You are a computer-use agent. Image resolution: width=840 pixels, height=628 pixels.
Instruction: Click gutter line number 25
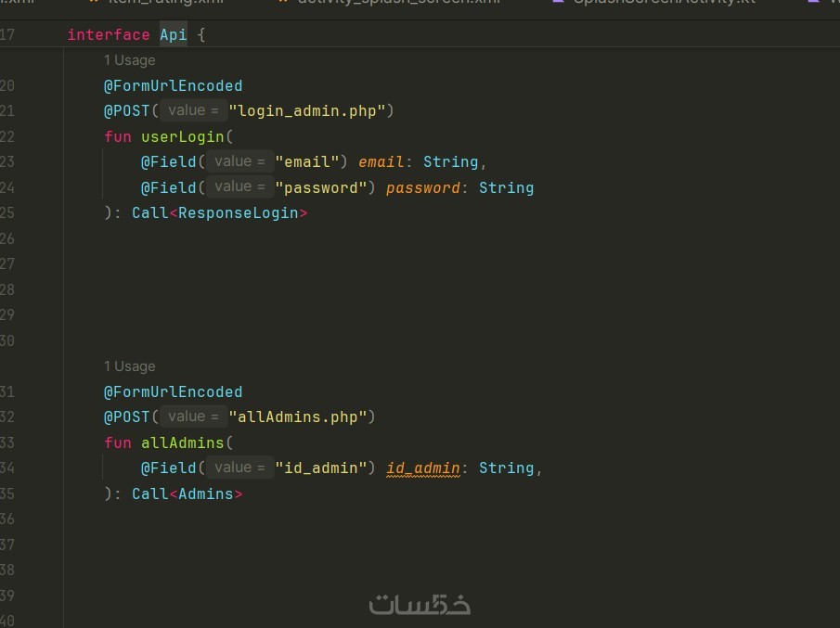pyautogui.click(x=7, y=213)
